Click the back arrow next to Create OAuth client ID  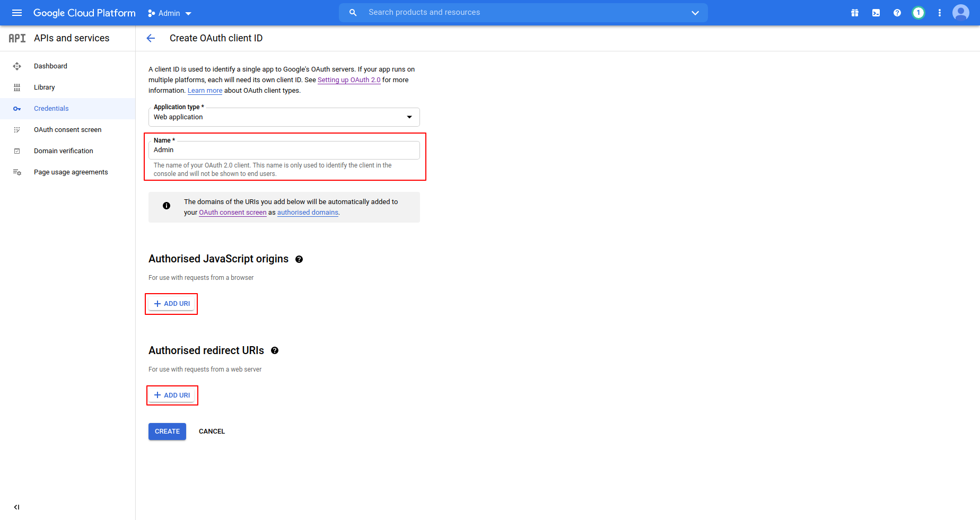pyautogui.click(x=151, y=38)
